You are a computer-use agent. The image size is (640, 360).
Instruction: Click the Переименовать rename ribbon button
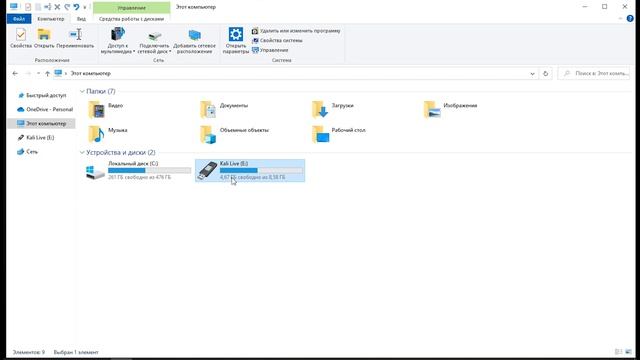(75, 39)
